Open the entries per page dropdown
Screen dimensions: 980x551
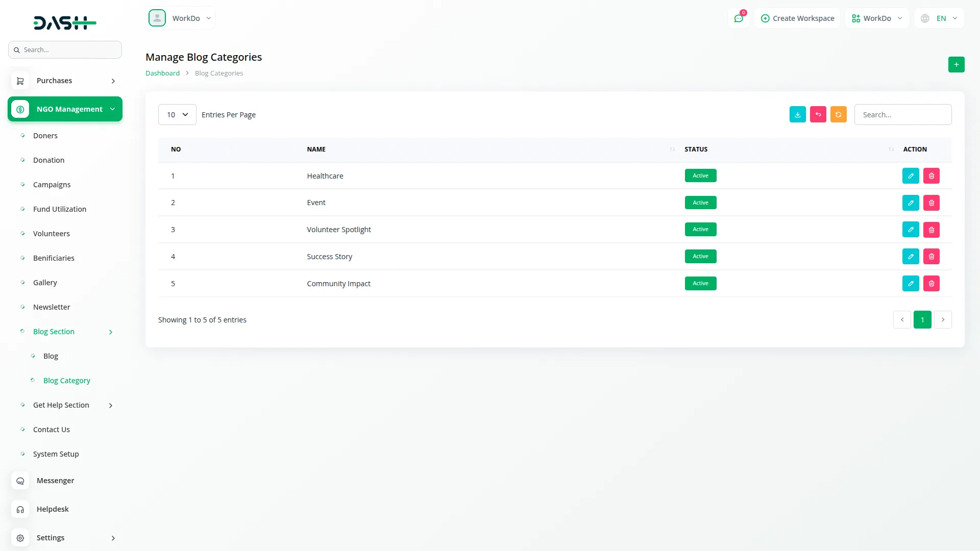[x=177, y=115]
